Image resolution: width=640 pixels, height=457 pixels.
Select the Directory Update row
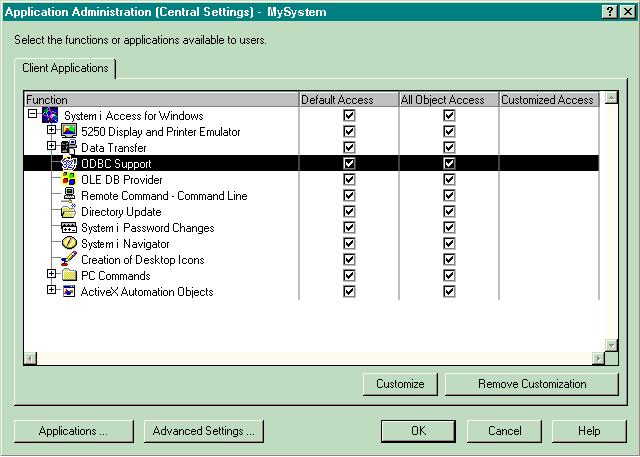coord(311,211)
